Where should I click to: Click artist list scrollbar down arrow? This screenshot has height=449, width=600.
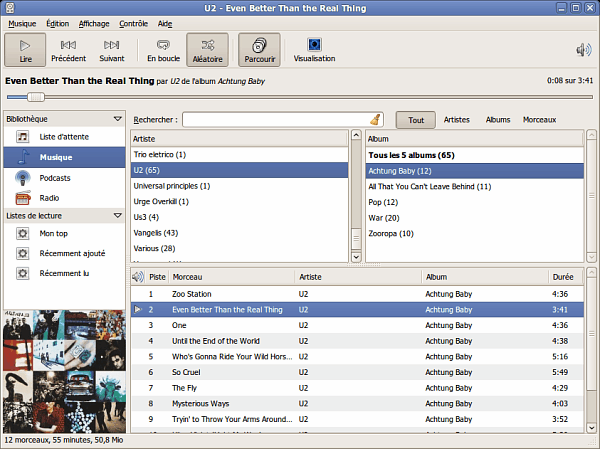(356, 257)
